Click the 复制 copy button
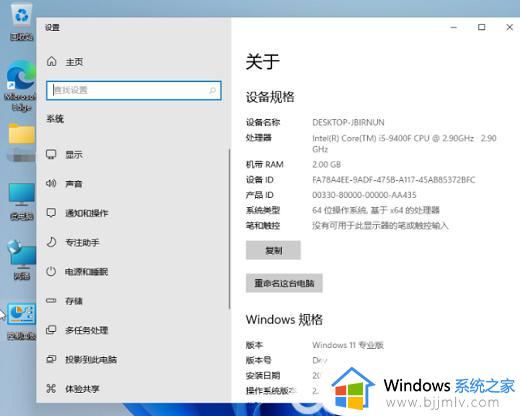 (273, 250)
